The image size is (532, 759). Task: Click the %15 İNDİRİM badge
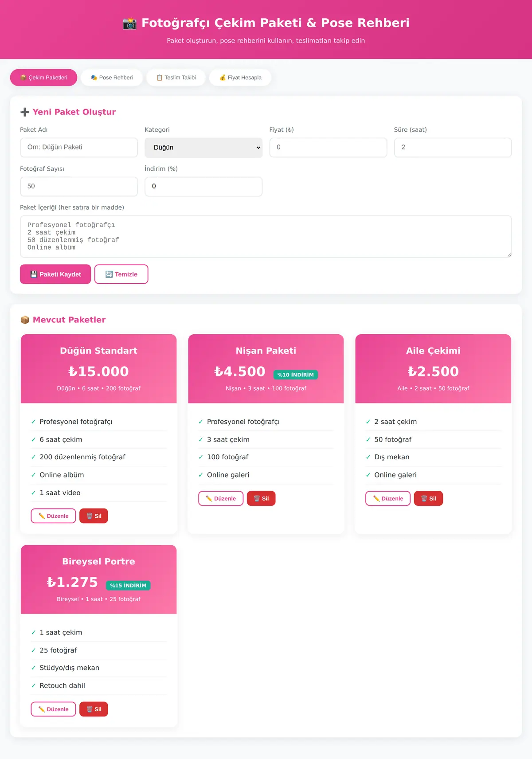(128, 585)
